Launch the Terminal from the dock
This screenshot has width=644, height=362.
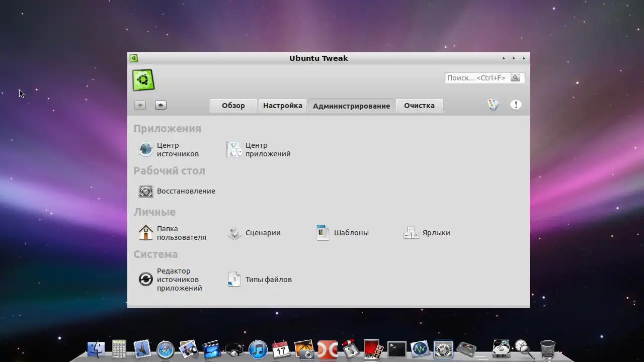click(x=396, y=349)
